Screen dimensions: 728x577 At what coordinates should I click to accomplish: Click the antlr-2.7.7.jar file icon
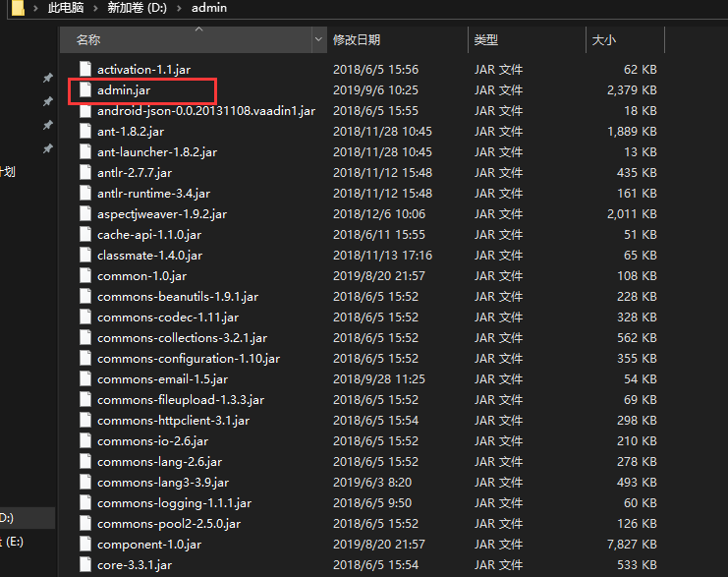[x=85, y=172]
